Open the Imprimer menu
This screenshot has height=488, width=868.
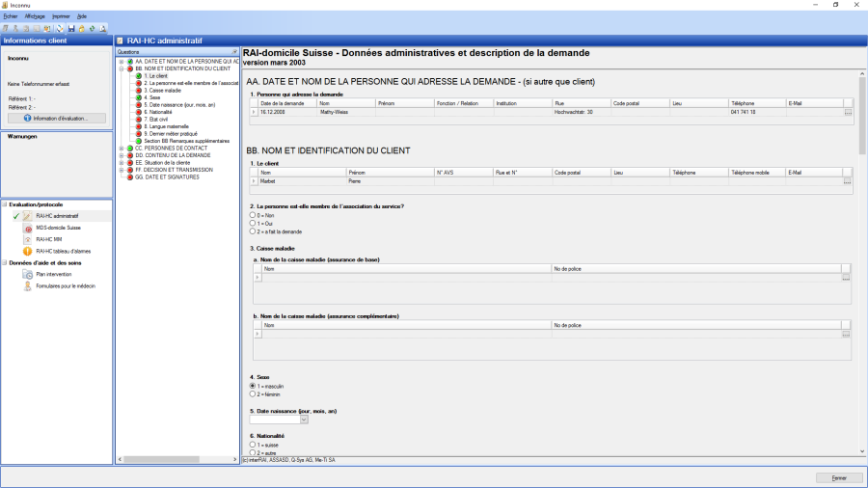pyautogui.click(x=61, y=16)
